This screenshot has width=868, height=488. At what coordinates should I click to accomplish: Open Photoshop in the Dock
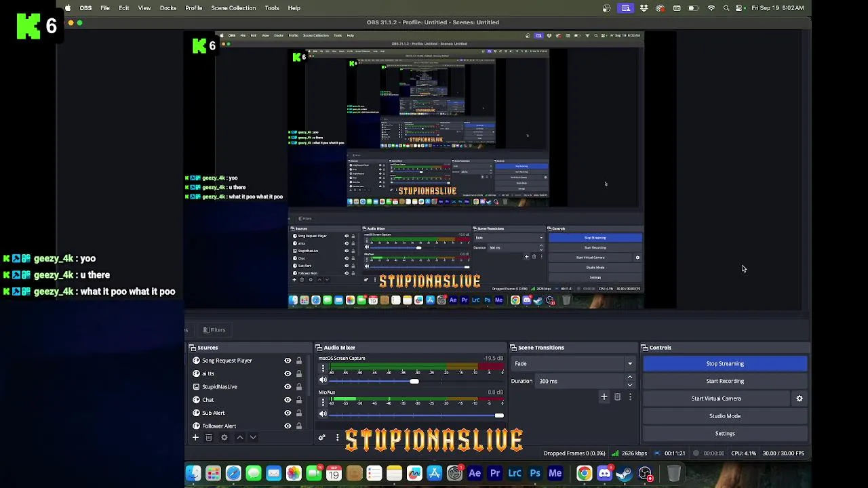[x=535, y=474]
